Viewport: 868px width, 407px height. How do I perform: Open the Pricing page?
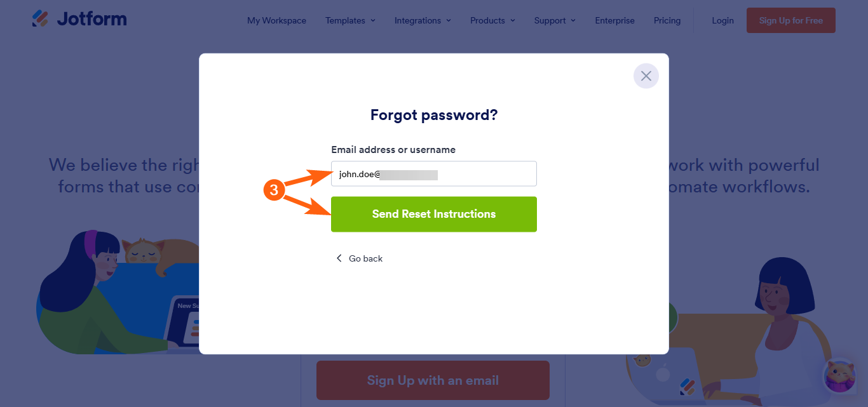point(667,20)
